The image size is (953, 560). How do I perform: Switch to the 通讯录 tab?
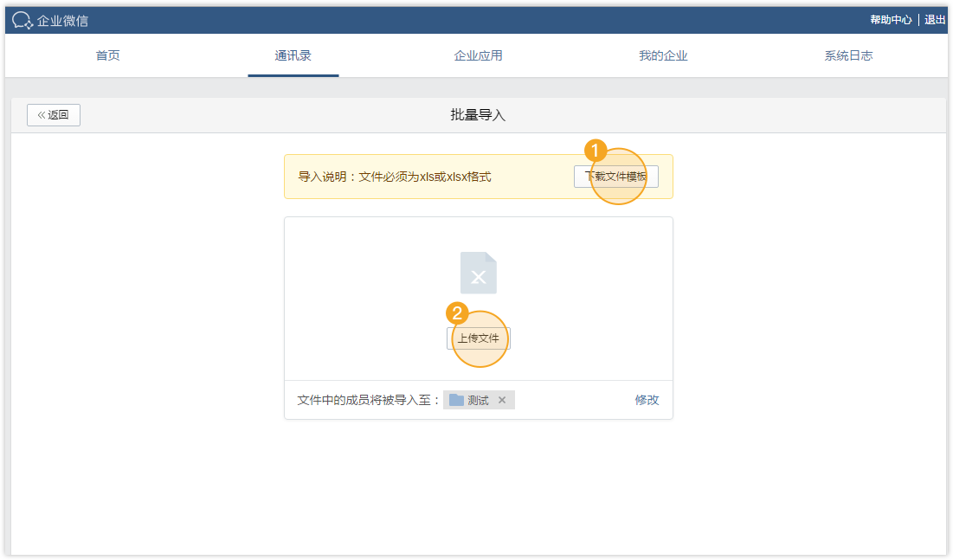point(293,55)
